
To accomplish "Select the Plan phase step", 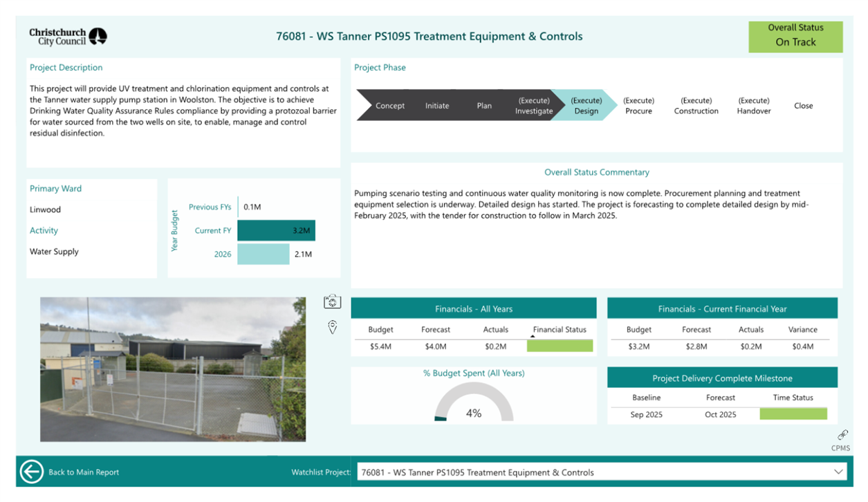I will click(484, 106).
